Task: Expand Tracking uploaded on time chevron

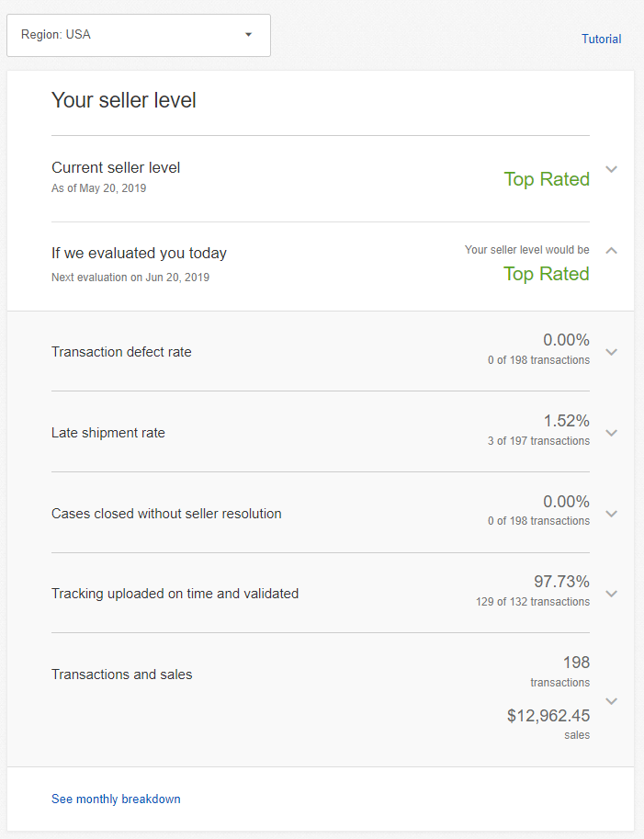Action: 612,594
